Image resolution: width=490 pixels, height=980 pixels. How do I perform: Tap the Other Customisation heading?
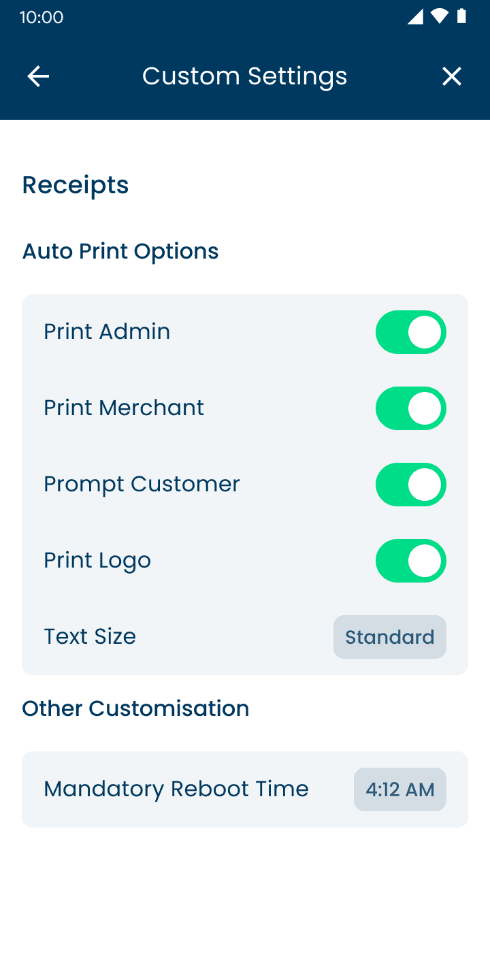tap(135, 708)
